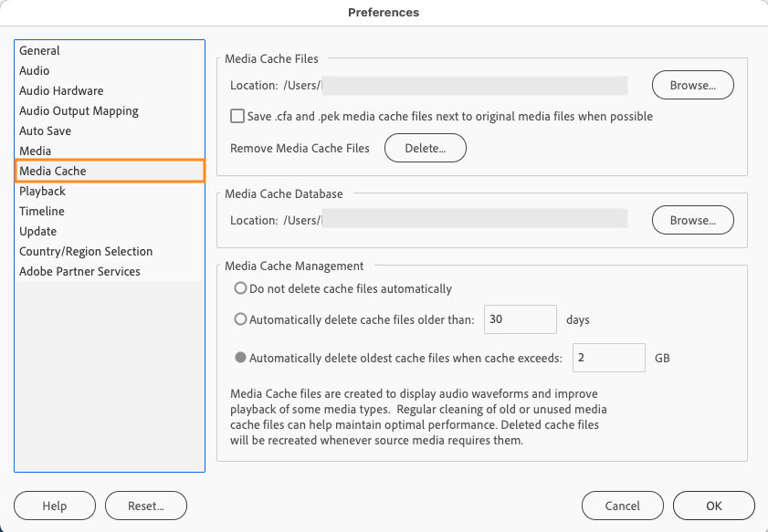The height and width of the screenshot is (532, 768).
Task: Select the Media preferences category
Action: click(36, 151)
